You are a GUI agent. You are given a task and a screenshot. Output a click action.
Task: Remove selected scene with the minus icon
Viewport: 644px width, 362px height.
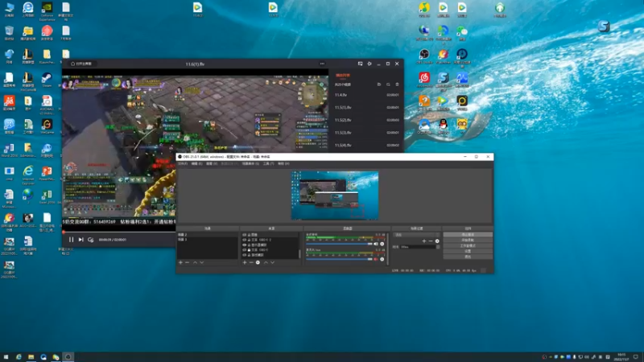pos(188,263)
